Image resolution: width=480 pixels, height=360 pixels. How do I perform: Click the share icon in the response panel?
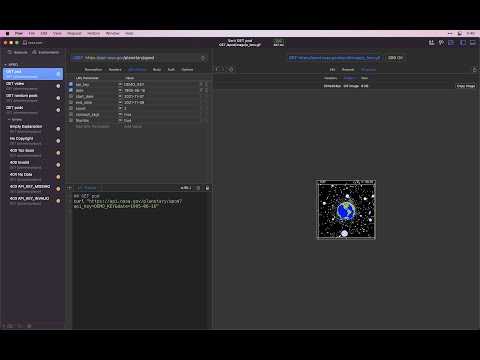pos(475,69)
